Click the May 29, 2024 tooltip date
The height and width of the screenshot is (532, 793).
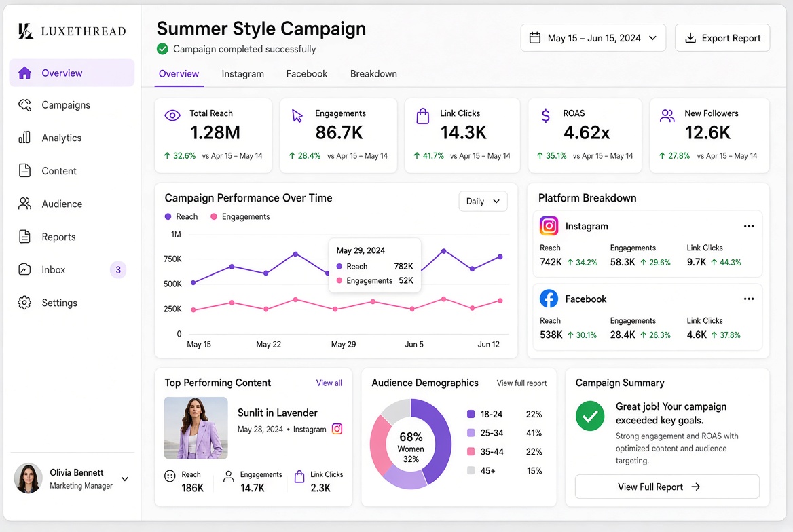pos(361,250)
